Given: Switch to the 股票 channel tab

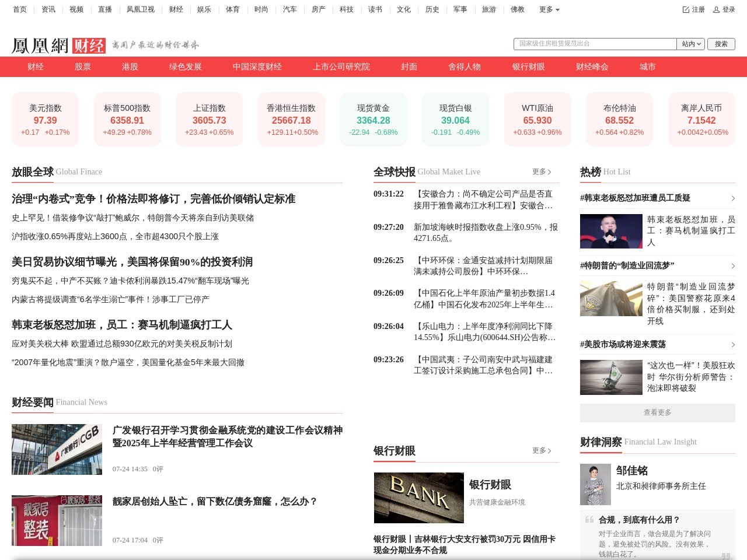Looking at the screenshot, I should (82, 66).
